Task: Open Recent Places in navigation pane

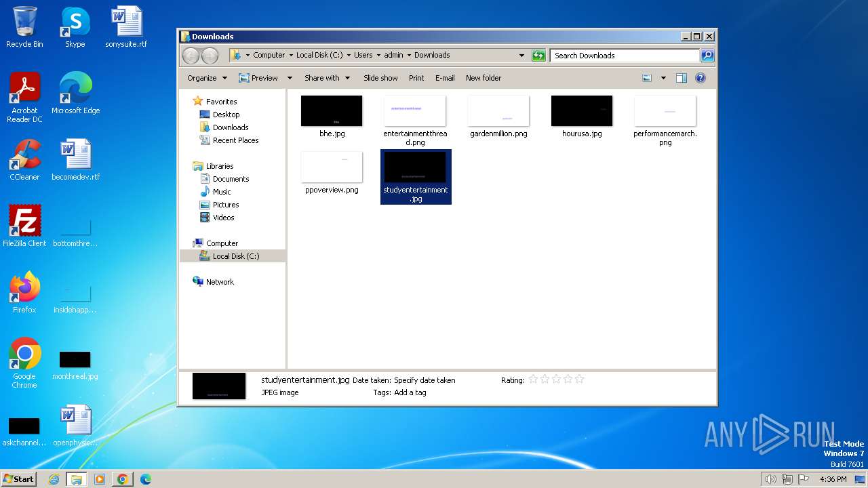Action: [x=235, y=140]
